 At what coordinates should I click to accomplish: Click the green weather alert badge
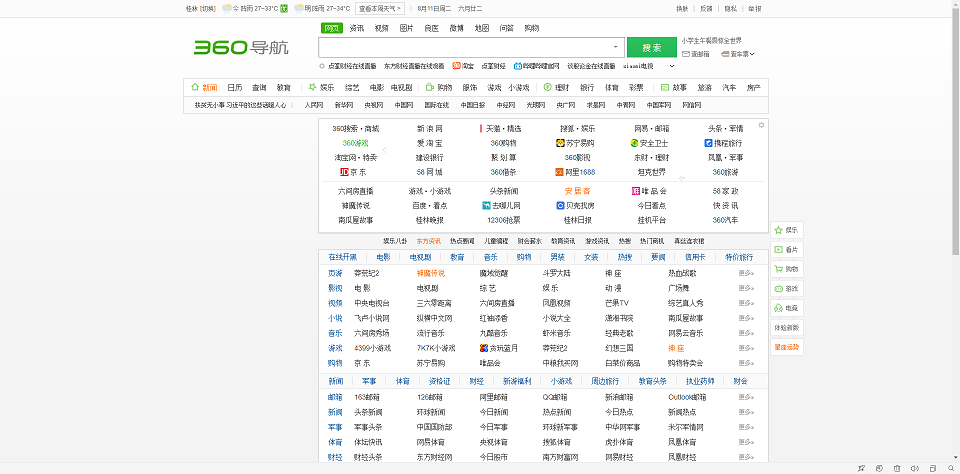284,9
